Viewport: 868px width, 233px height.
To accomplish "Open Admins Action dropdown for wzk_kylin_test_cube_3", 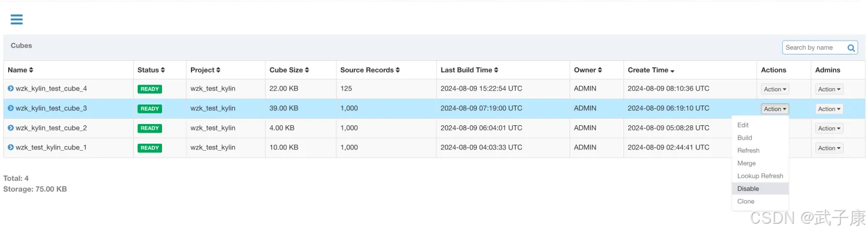I will pyautogui.click(x=829, y=109).
